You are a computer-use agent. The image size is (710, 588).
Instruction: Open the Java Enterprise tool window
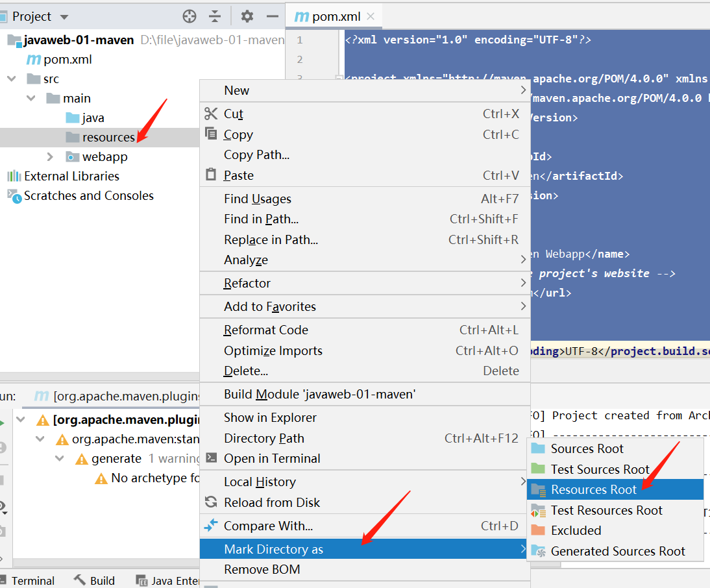coord(167,581)
